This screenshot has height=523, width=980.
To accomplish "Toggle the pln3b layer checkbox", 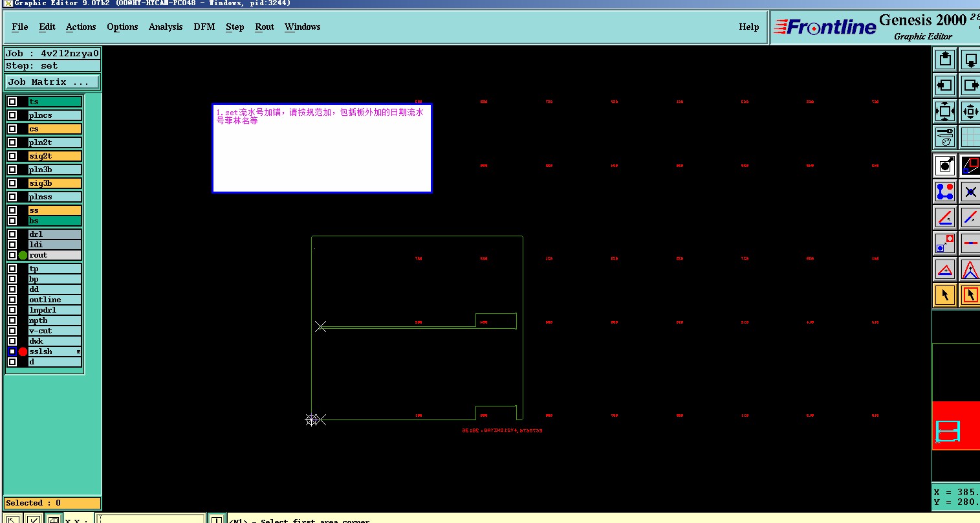I will [12, 170].
